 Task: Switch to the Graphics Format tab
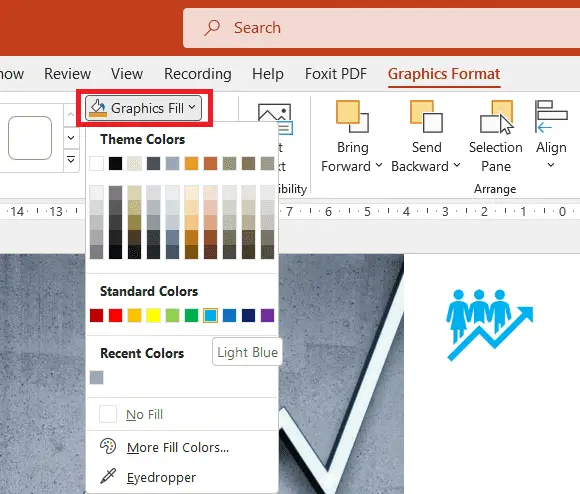tap(444, 74)
